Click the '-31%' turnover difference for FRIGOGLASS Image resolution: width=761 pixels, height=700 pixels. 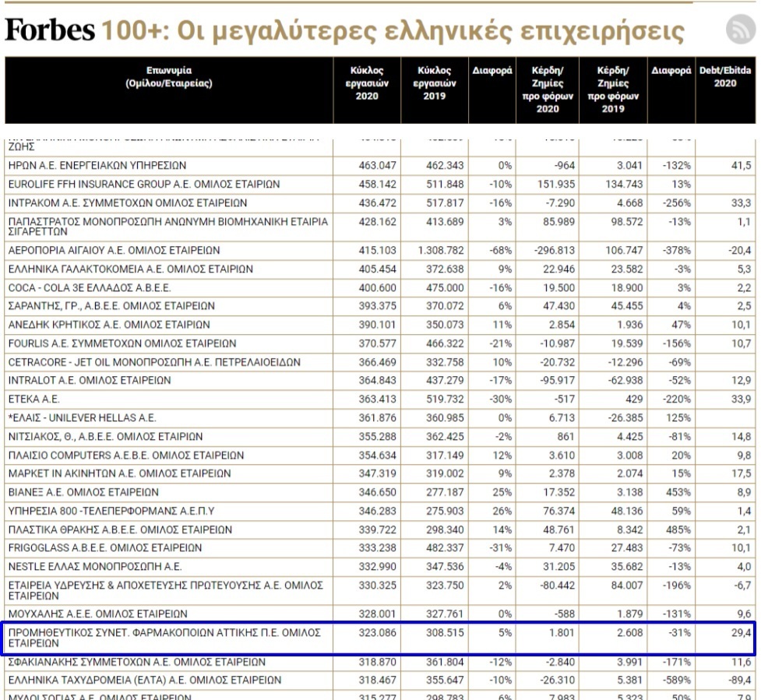(500, 547)
